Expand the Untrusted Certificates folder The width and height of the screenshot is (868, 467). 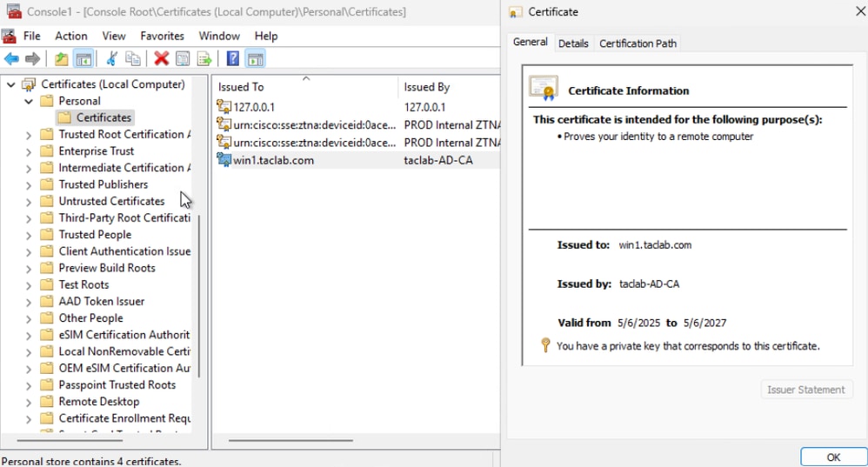29,202
